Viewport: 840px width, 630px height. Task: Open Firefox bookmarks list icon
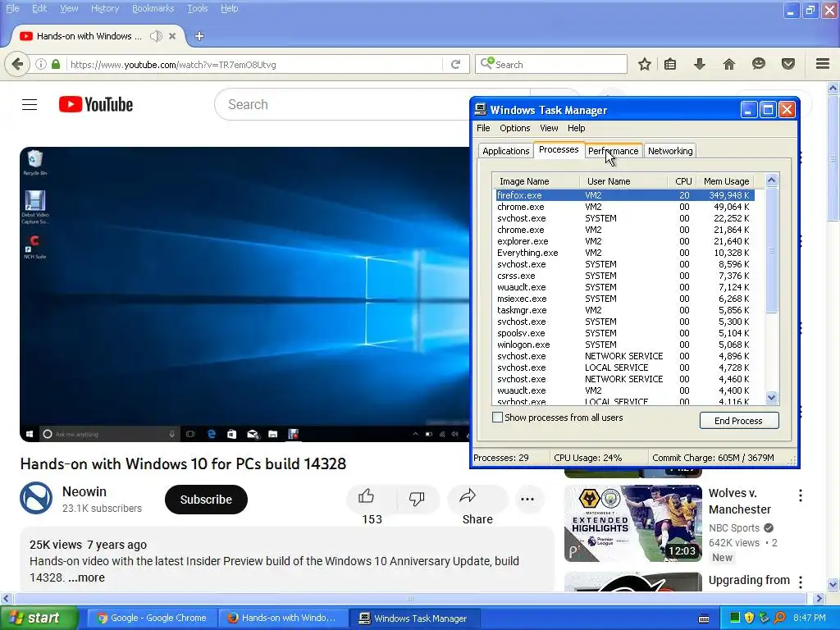click(670, 64)
